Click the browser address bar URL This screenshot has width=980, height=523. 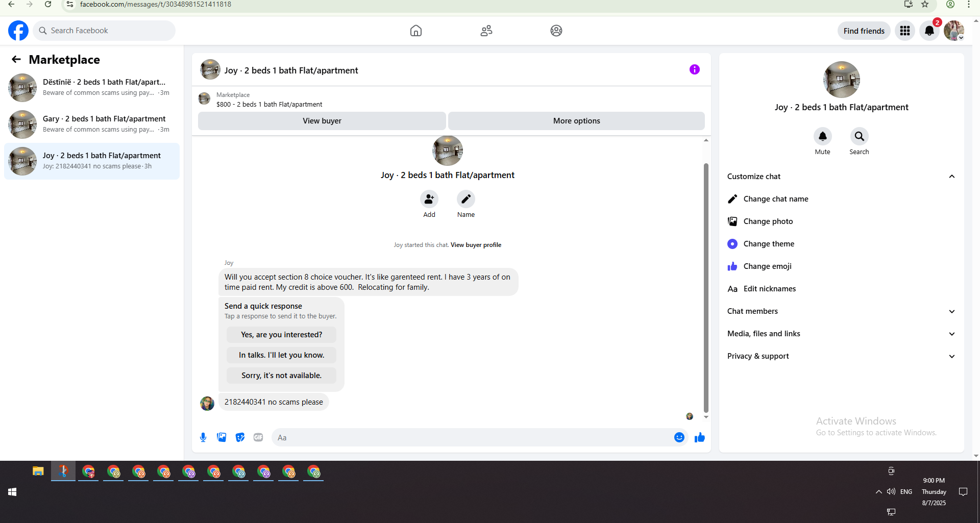click(x=156, y=5)
